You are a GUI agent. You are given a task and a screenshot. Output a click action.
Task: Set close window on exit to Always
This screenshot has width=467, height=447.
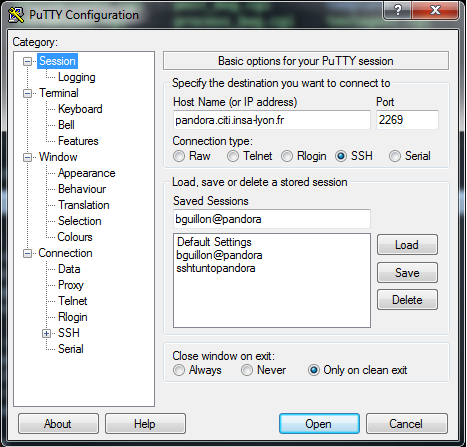pos(179,370)
